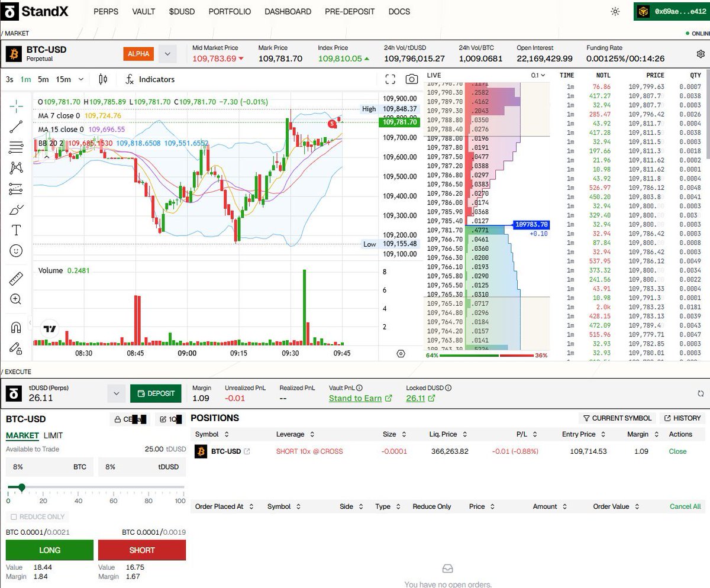Open the PRE-DEPOSIT nav item

pyautogui.click(x=350, y=11)
